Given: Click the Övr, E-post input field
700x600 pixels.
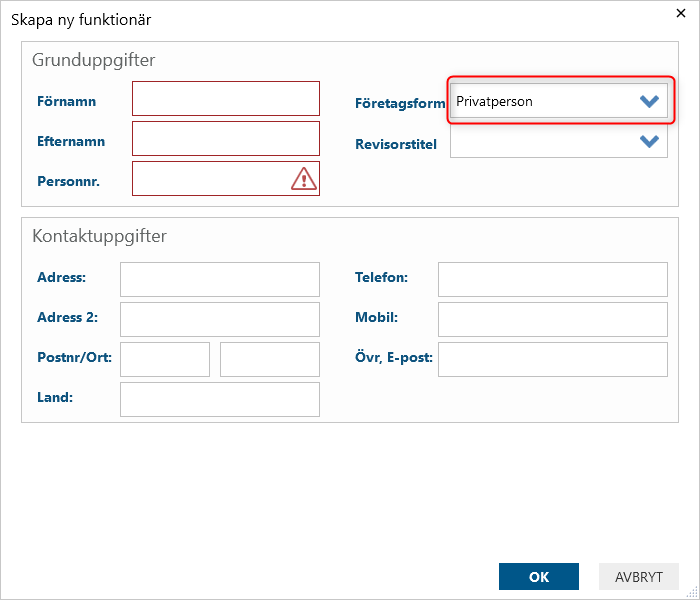Looking at the screenshot, I should [553, 359].
